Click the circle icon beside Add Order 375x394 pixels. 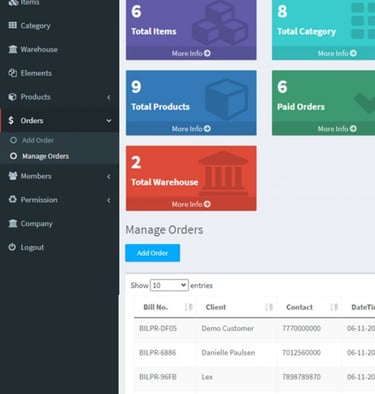point(13,140)
